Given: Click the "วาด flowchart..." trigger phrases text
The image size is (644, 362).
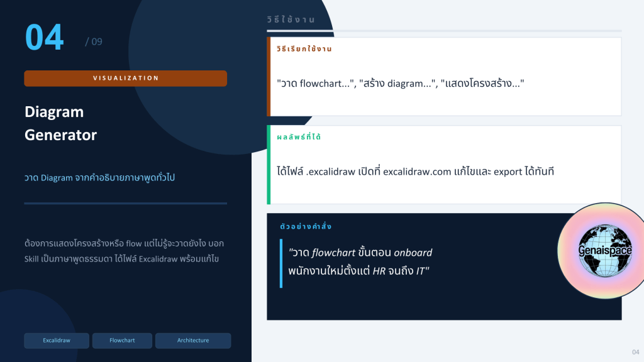Looking at the screenshot, I should tap(400, 83).
